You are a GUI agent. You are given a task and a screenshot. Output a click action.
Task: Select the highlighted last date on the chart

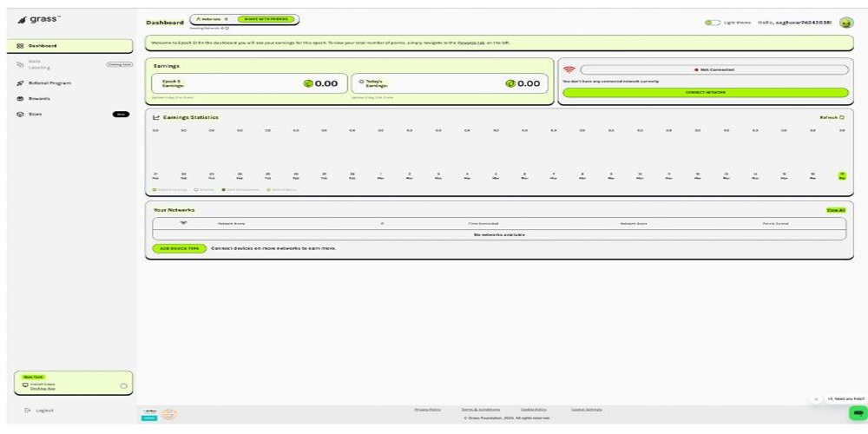[841, 174]
